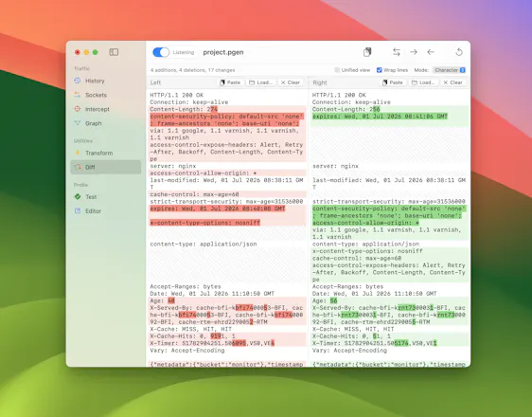Viewport: 532px width, 417px height.
Task: Click the additions deletions changes summary
Action: [x=193, y=70]
